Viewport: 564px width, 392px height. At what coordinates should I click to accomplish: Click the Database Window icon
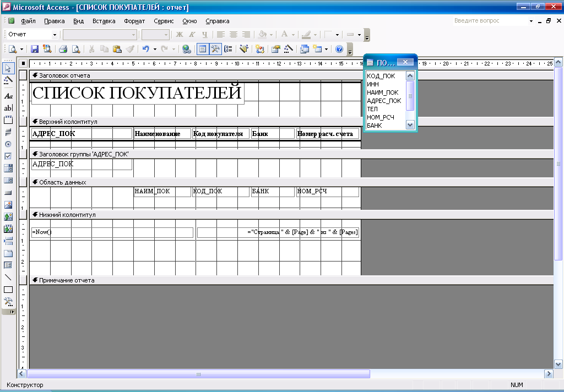pyautogui.click(x=304, y=49)
